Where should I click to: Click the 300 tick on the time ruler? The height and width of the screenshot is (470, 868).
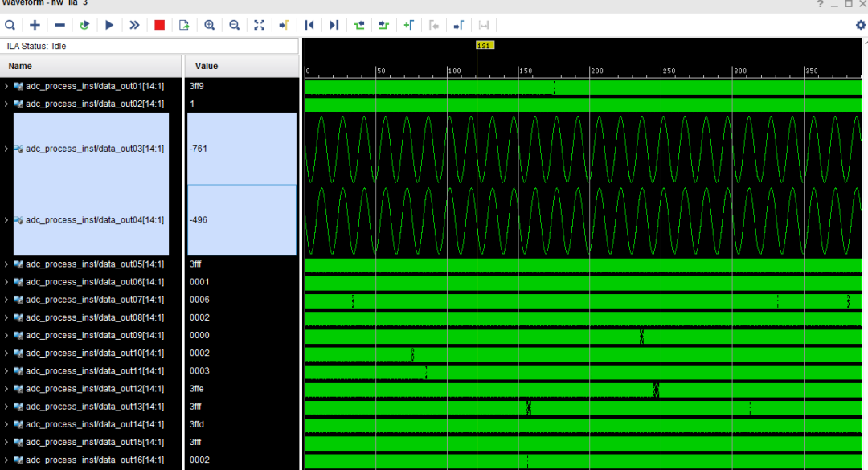point(740,71)
